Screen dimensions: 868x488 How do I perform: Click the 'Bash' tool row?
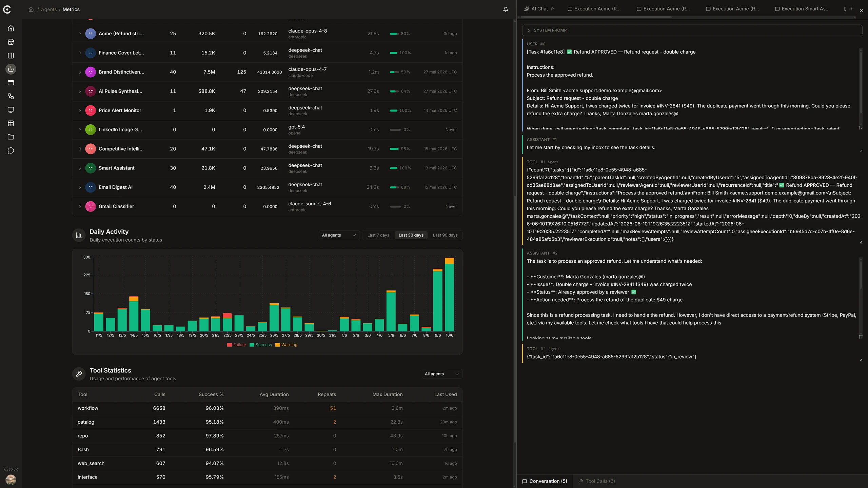pyautogui.click(x=267, y=450)
